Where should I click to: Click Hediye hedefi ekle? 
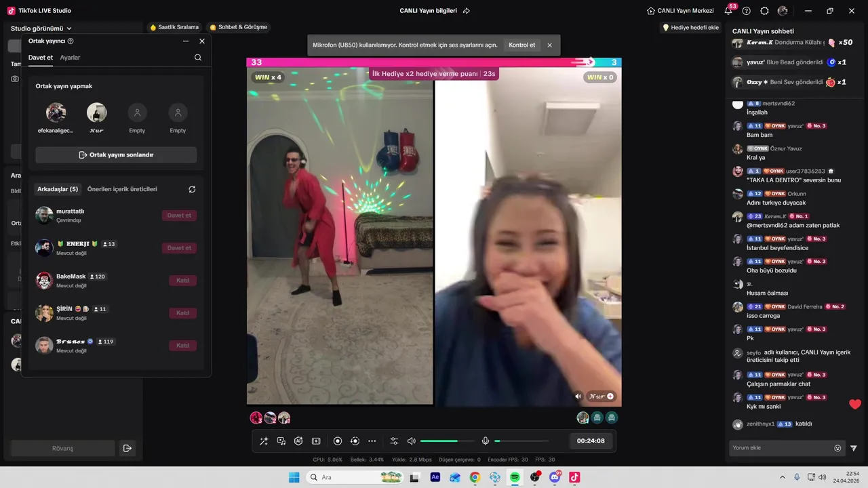(690, 27)
